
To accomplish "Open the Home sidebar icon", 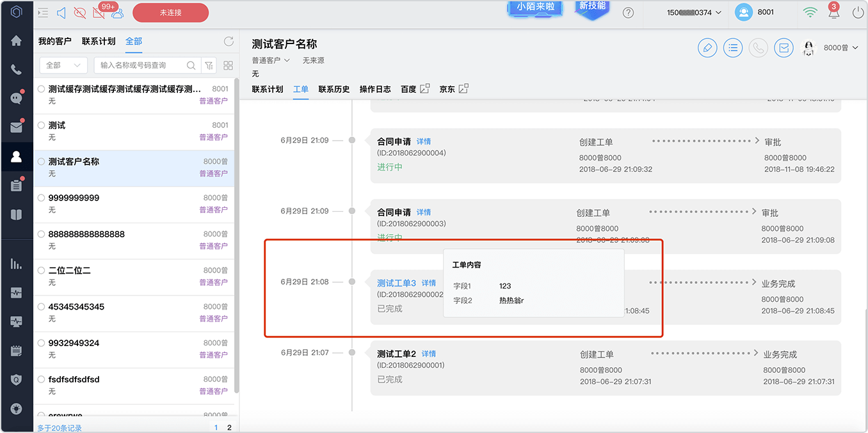I will (x=16, y=41).
